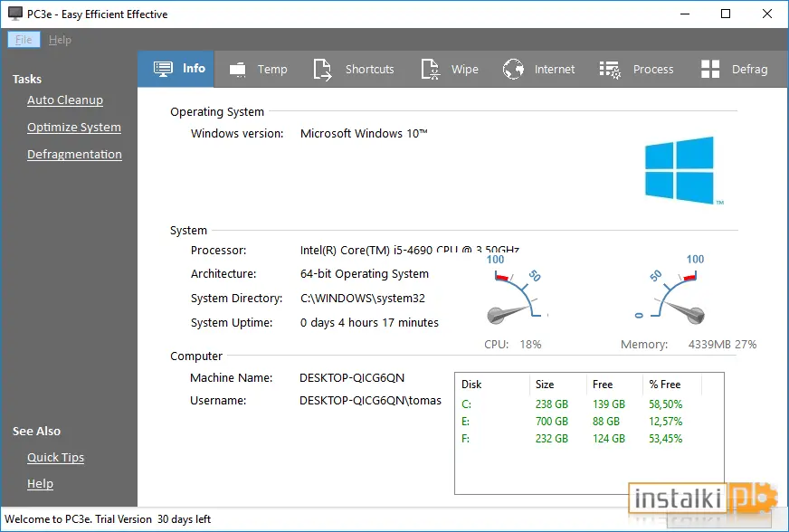Screen dimensions: 789x532
Task: Open the Optimize System link
Action: (74, 128)
